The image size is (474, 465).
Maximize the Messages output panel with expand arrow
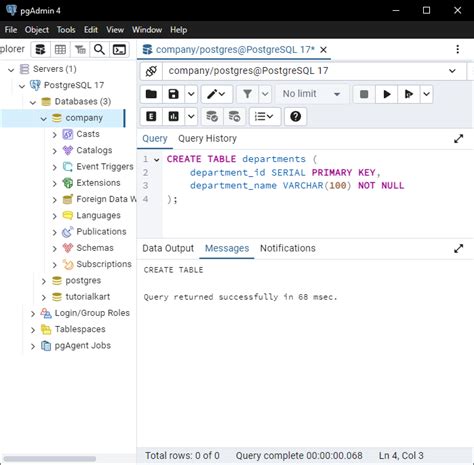(x=459, y=249)
